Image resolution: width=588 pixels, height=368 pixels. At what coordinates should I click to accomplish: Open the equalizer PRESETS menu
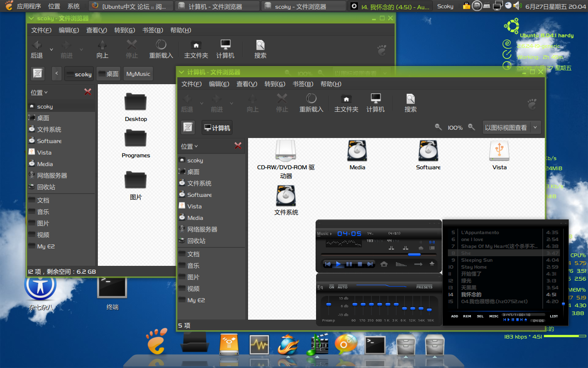(x=424, y=287)
